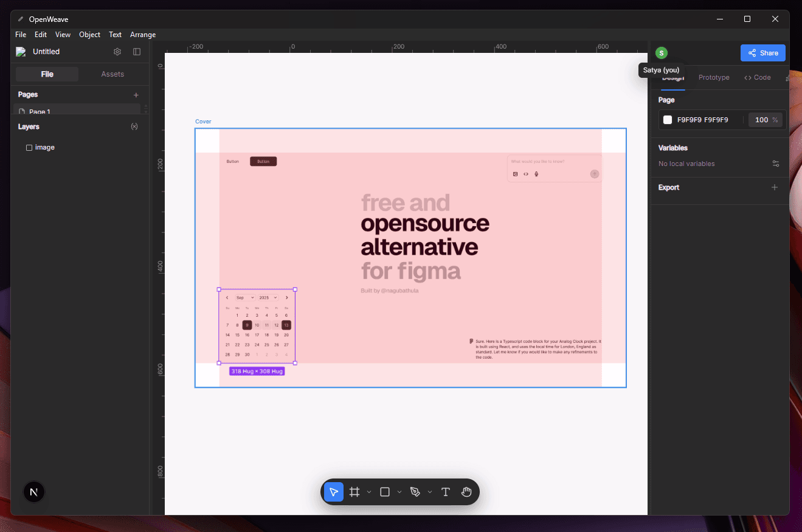Click the 'for figma' headline text

pyautogui.click(x=411, y=271)
